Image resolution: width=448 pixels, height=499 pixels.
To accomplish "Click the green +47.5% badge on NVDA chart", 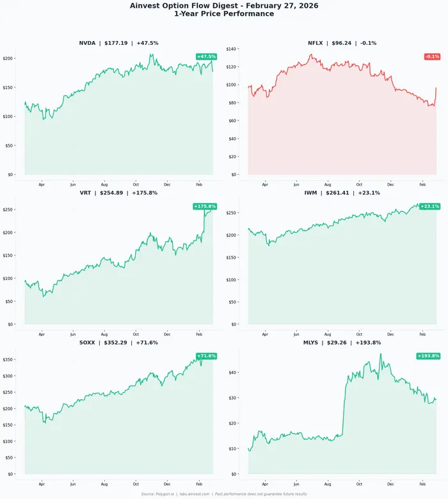I will point(207,56).
